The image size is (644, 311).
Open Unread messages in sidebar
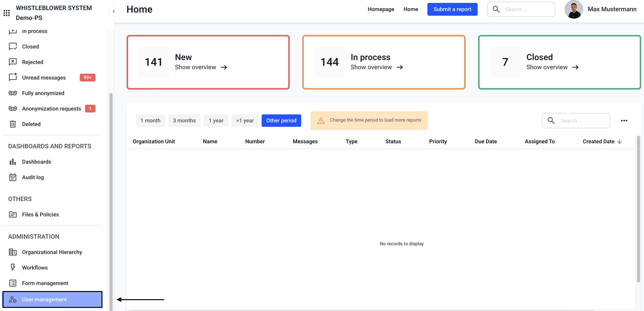44,78
